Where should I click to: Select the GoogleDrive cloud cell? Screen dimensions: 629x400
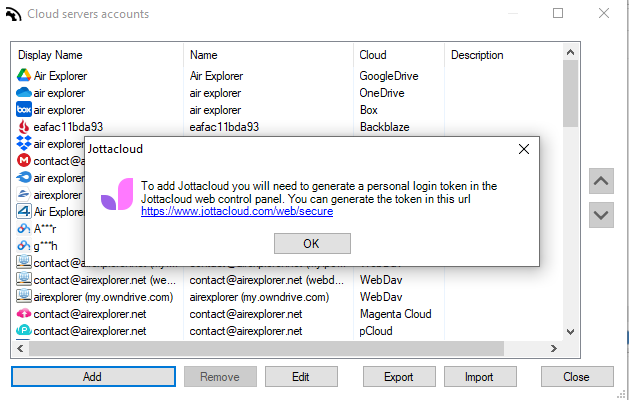coord(389,76)
